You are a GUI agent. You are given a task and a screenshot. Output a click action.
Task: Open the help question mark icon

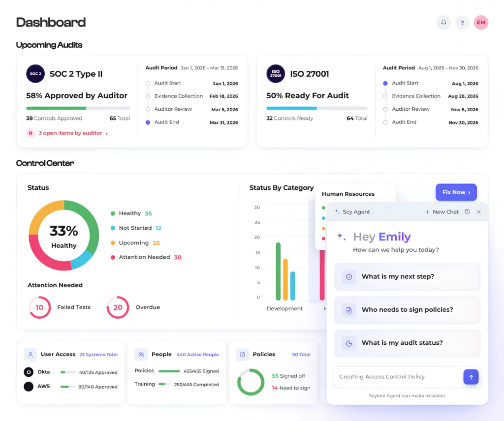(x=462, y=23)
